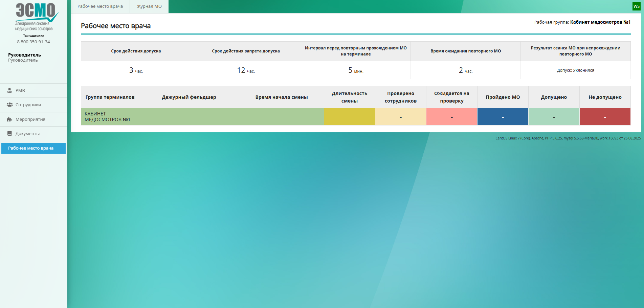Click the yellow Длительность смены cell
This screenshot has height=308, width=644.
(x=349, y=117)
